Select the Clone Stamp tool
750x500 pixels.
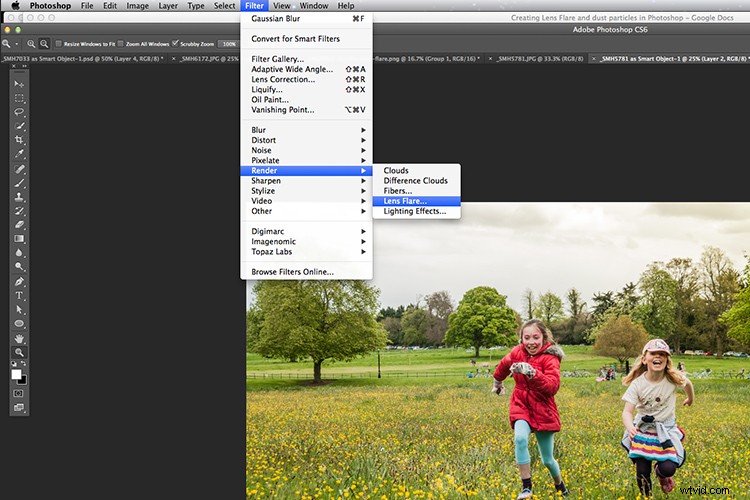(19, 197)
